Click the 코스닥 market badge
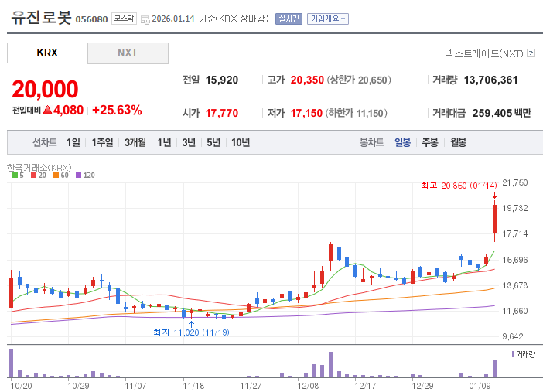 124,19
